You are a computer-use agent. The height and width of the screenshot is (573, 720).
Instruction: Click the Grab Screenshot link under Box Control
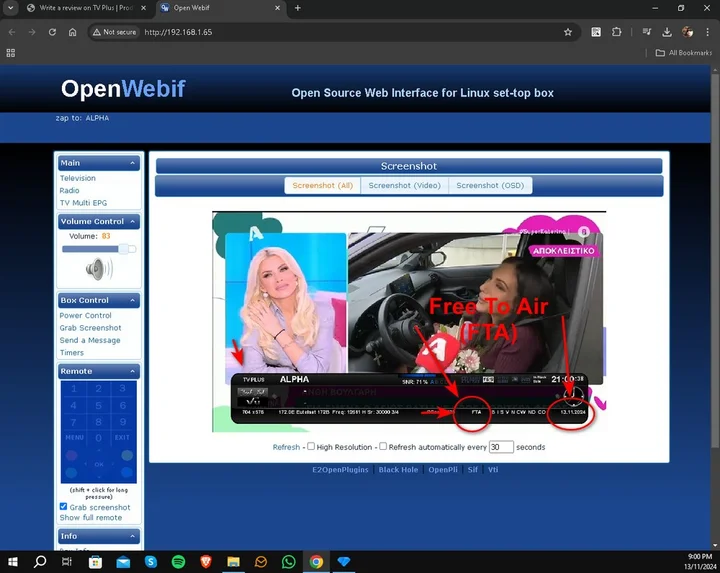point(90,328)
